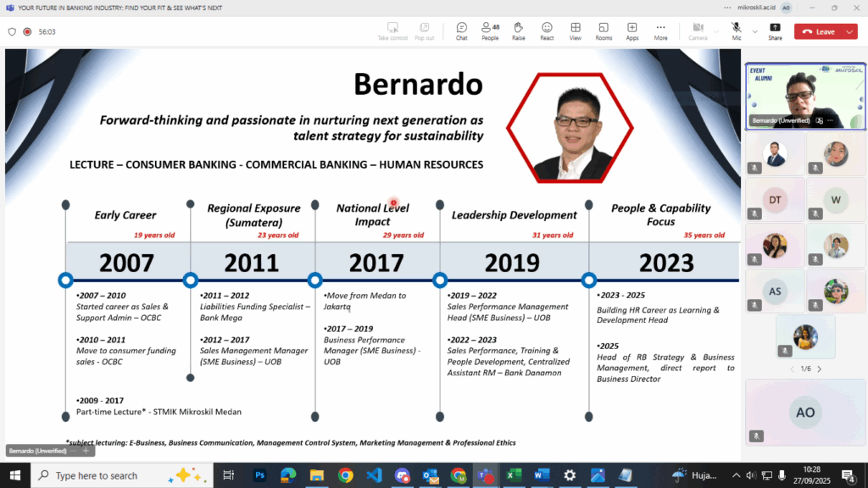Click the Take control icon
The height and width of the screenshot is (488, 868).
coord(393,31)
